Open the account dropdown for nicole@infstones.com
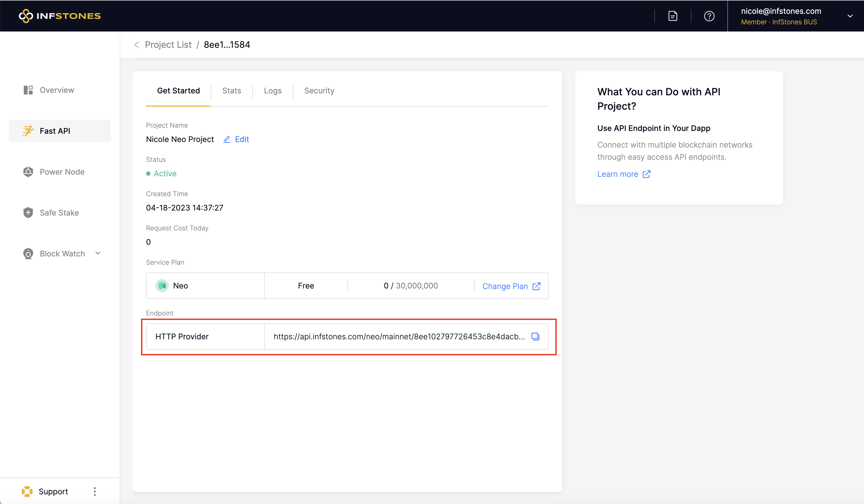864x504 pixels. pyautogui.click(x=850, y=16)
